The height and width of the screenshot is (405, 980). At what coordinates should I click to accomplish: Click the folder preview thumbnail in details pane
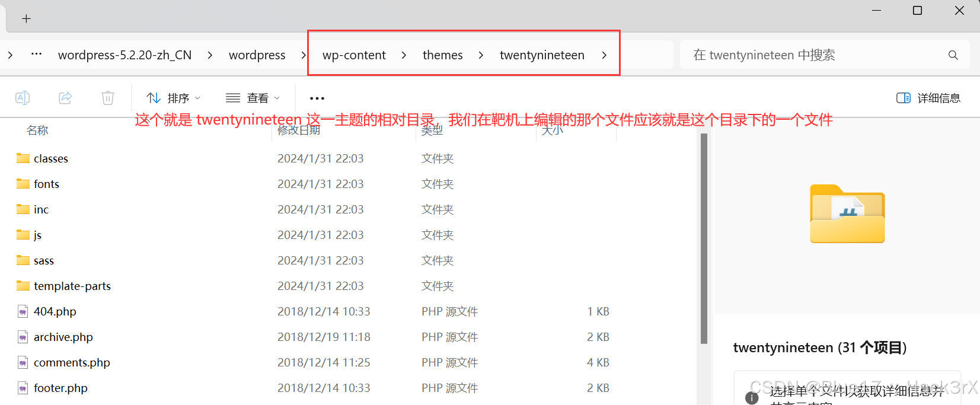pos(847,213)
